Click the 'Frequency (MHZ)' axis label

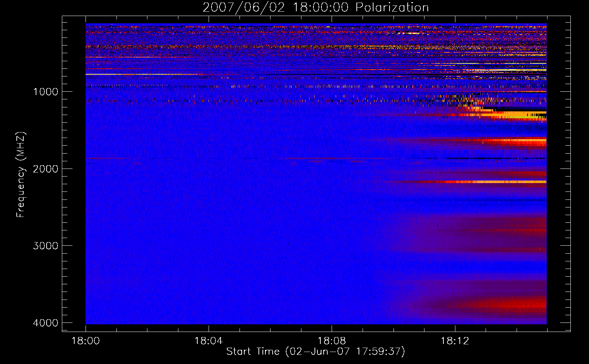point(21,174)
